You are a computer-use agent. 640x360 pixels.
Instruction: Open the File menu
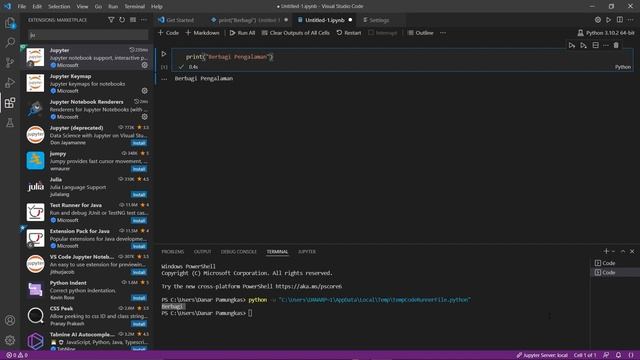[22, 6]
